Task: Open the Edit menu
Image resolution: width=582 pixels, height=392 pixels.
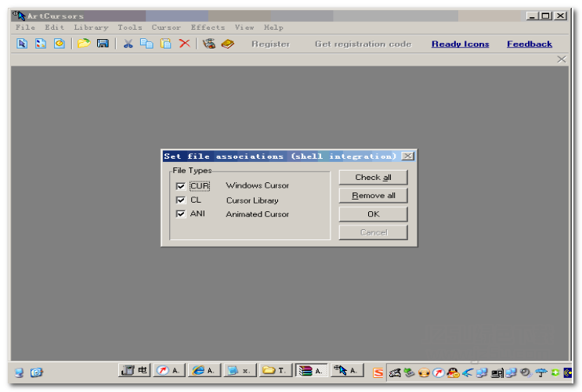Action: [54, 27]
